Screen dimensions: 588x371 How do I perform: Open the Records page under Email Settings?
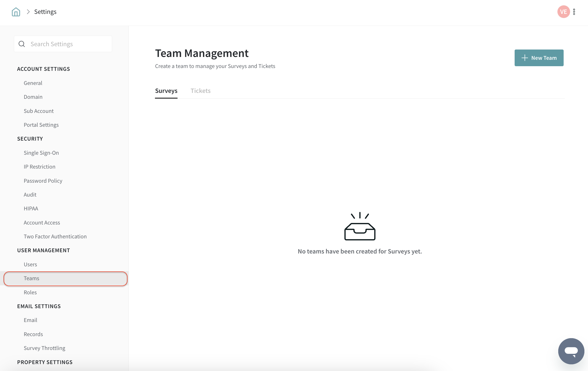(x=33, y=334)
